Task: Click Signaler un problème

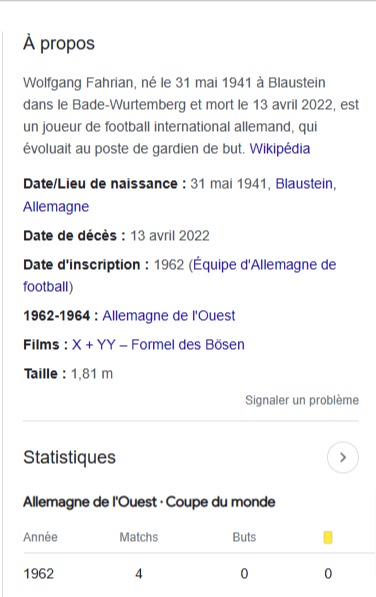Action: pyautogui.click(x=302, y=400)
